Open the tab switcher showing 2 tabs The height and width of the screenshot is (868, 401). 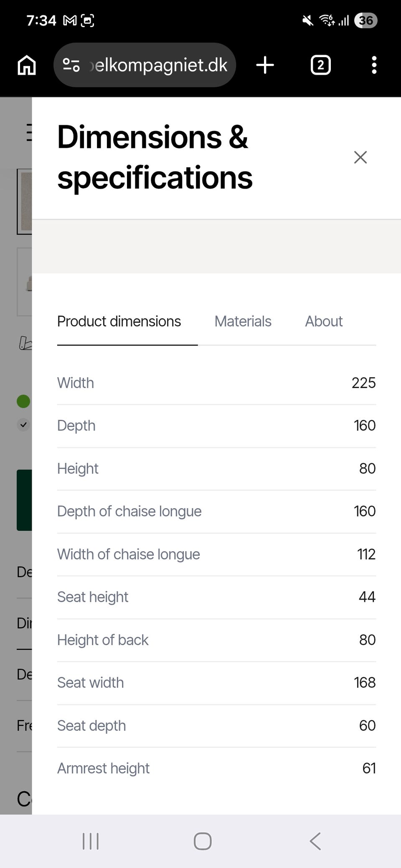(320, 65)
